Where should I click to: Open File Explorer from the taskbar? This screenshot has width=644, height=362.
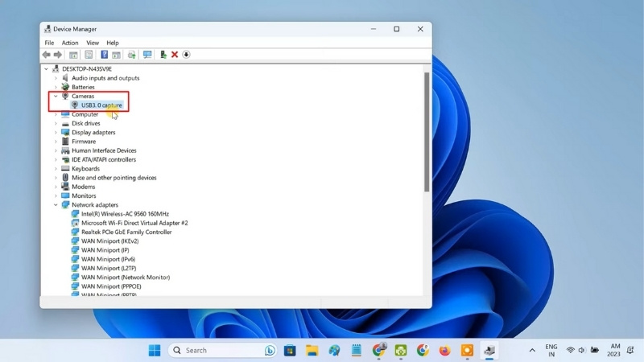312,351
